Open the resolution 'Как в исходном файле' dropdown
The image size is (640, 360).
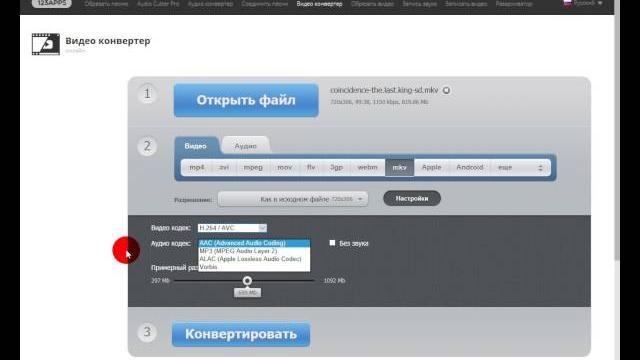click(293, 199)
